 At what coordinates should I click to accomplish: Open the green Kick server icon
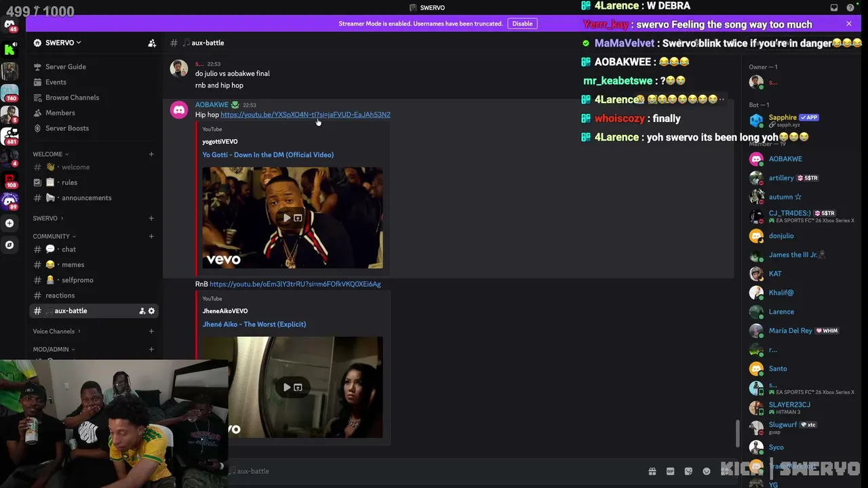pos(9,49)
